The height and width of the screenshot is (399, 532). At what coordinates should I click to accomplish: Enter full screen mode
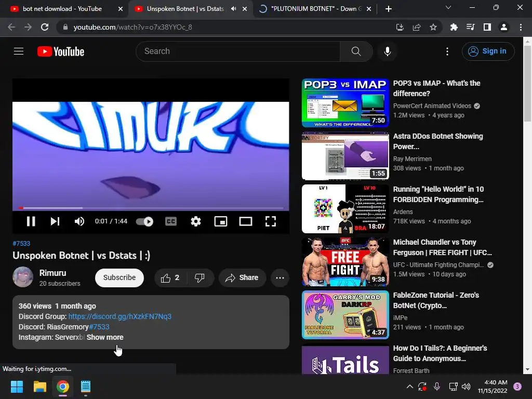pyautogui.click(x=270, y=221)
